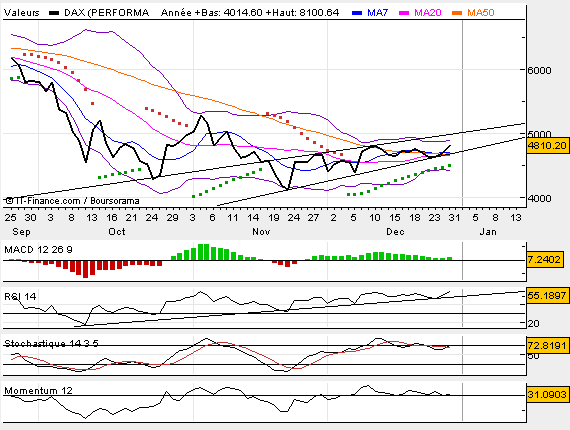Image resolution: width=570 pixels, height=430 pixels.
Task: Click the 4000 price axis label
Action: click(x=539, y=198)
